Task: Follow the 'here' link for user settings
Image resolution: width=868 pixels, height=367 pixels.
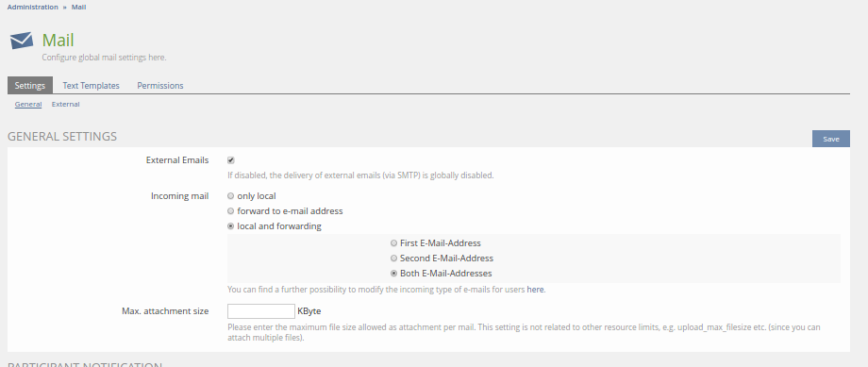Action: click(535, 290)
